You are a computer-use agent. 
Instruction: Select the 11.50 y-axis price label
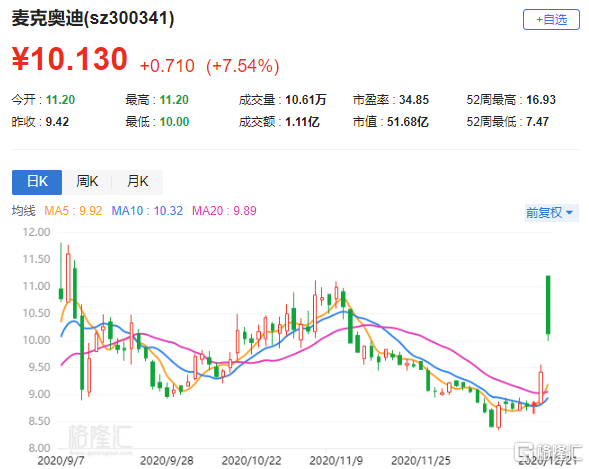[x=36, y=259]
